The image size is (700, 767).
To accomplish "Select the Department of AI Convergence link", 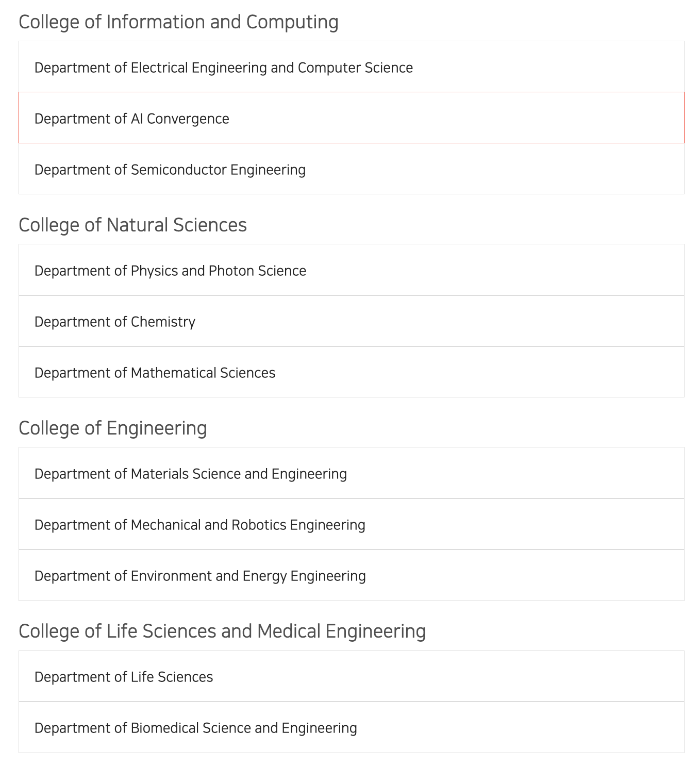I will click(132, 119).
